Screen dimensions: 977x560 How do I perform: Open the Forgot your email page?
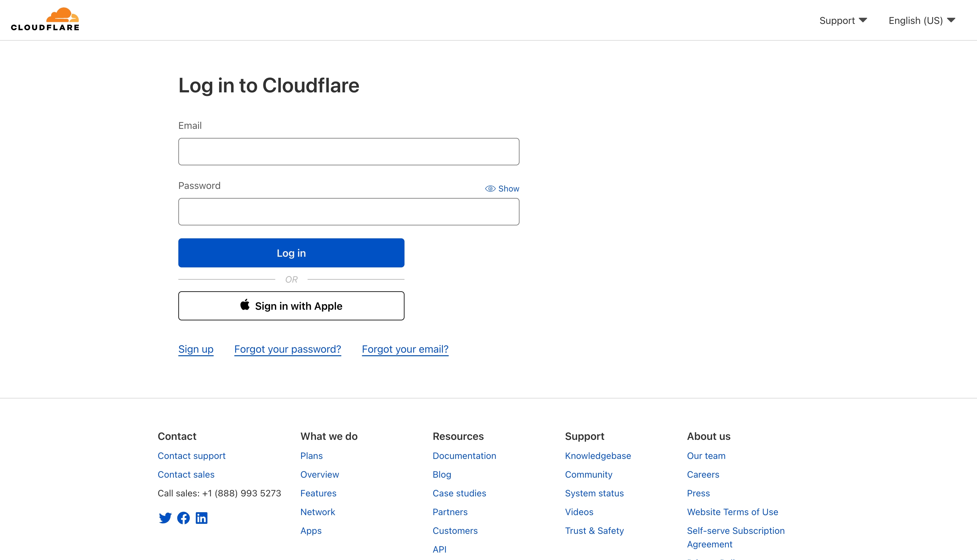[404, 349]
